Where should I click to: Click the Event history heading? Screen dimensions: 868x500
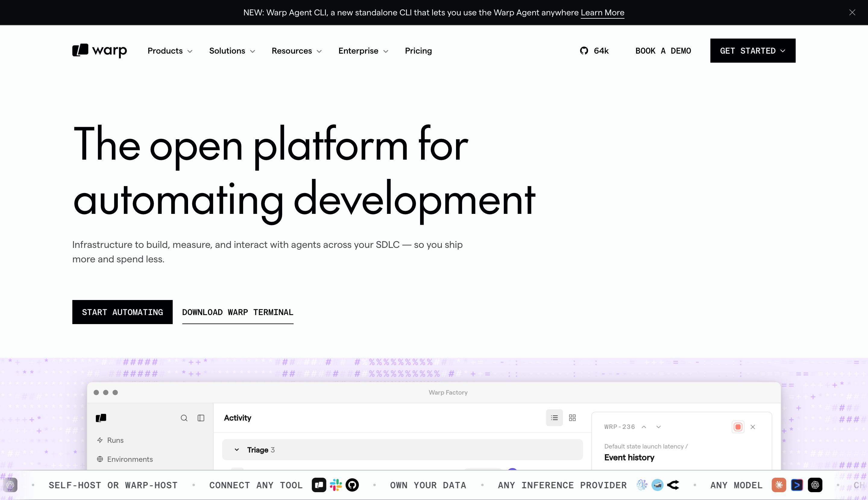tap(629, 458)
